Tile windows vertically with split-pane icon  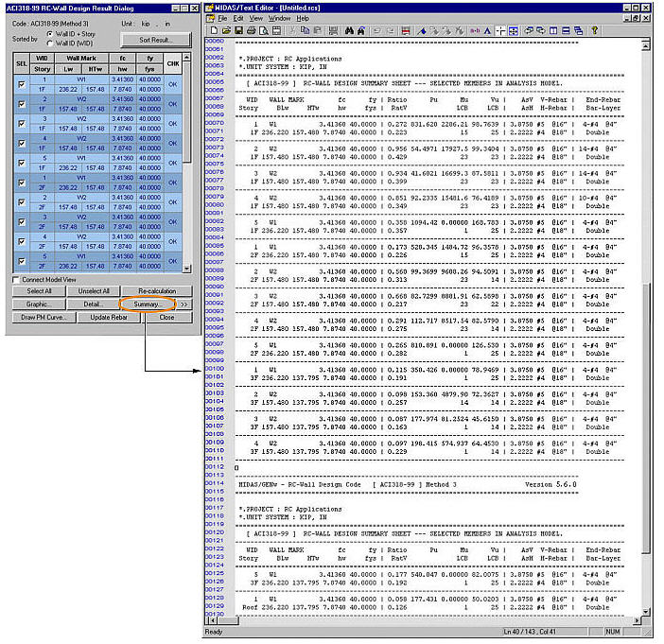click(x=553, y=30)
